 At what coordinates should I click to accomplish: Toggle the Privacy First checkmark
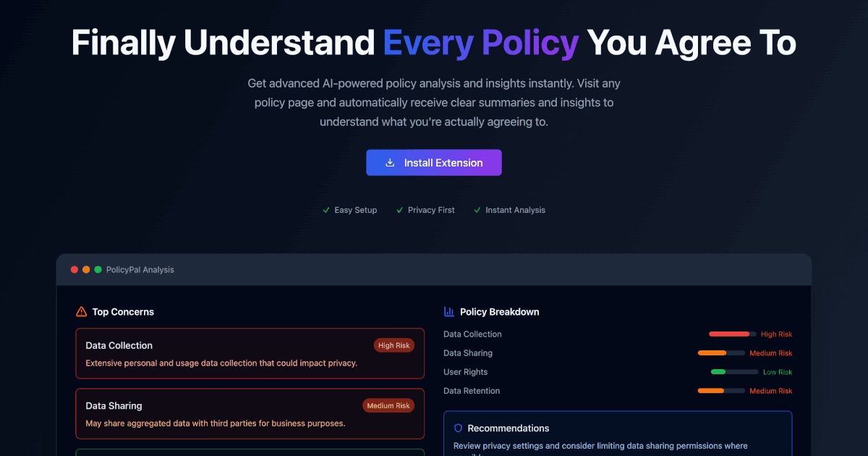pos(399,210)
